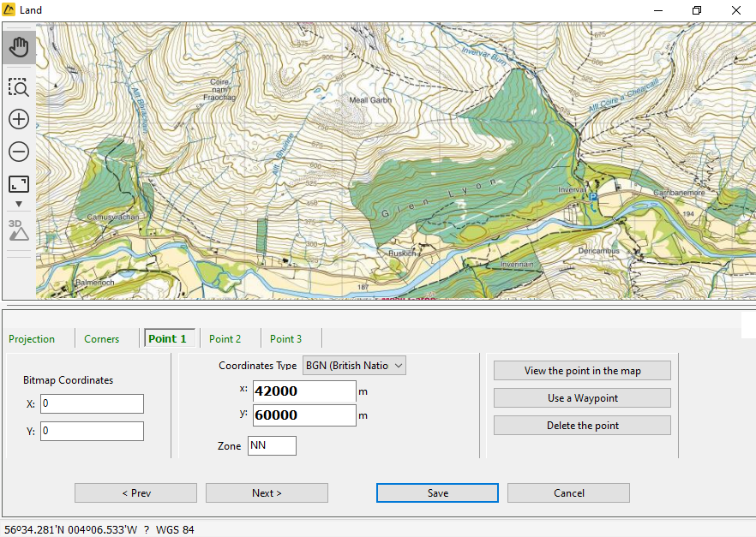756x537 pixels.
Task: Select the Point 2 tab
Action: 225,339
